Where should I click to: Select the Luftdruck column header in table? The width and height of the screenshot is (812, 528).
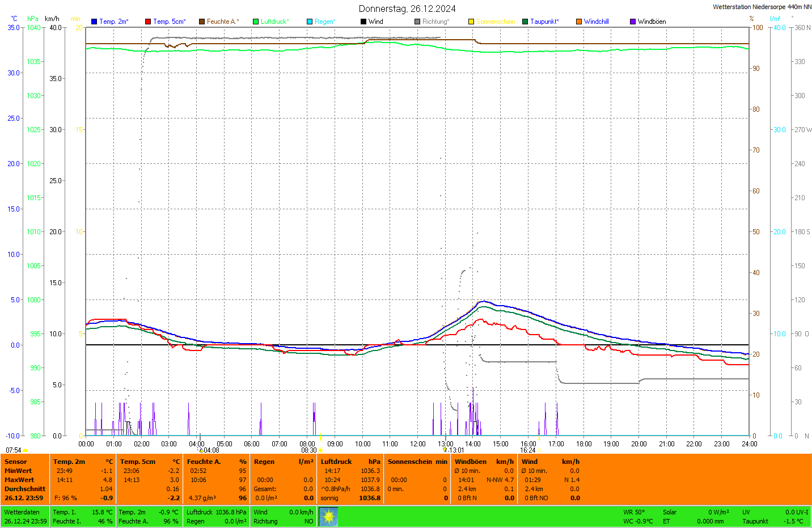click(x=336, y=462)
